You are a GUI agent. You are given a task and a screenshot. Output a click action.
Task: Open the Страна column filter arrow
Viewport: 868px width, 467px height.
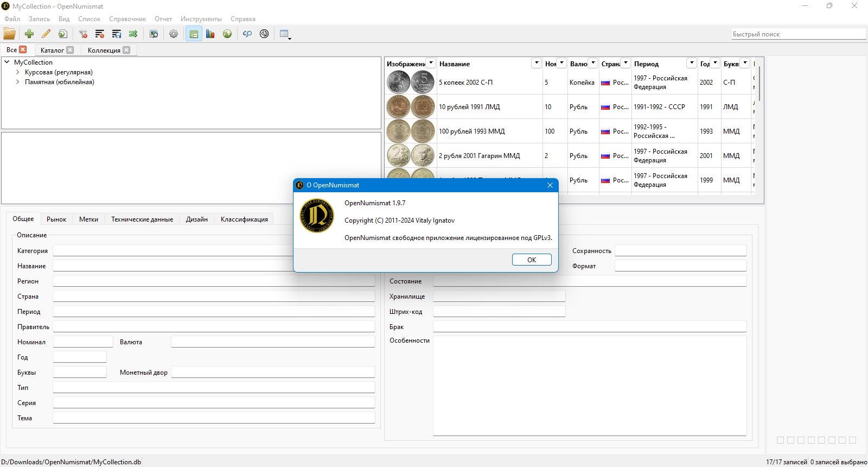point(626,63)
